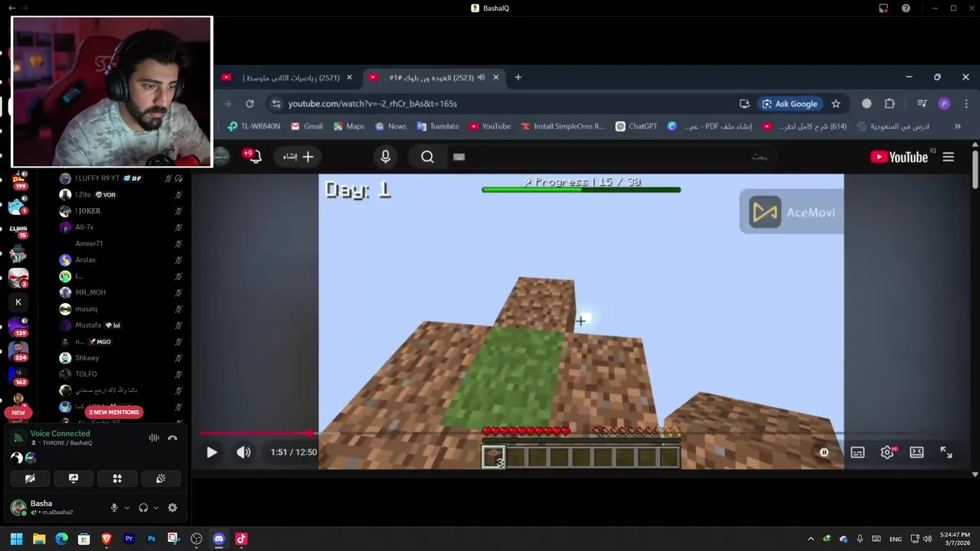Screen dimensions: 980x551
Task: Switch to the (2521) math video tab
Action: (x=286, y=77)
